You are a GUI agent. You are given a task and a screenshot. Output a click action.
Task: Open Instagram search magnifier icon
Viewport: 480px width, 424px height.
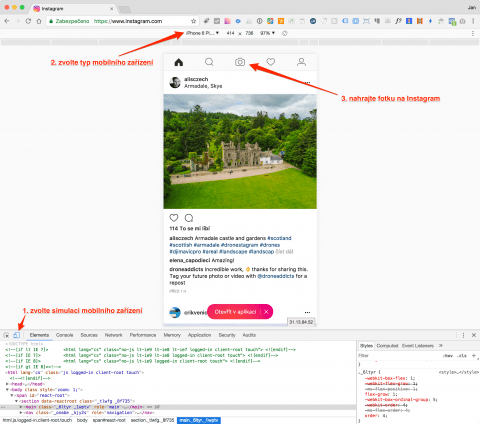point(209,62)
